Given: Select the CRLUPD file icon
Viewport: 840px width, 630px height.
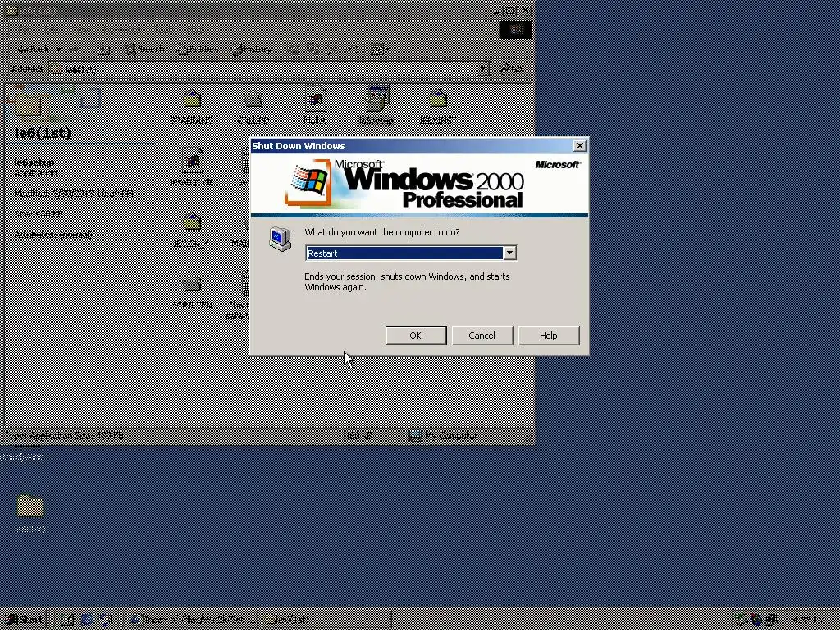Looking at the screenshot, I should [x=253, y=106].
